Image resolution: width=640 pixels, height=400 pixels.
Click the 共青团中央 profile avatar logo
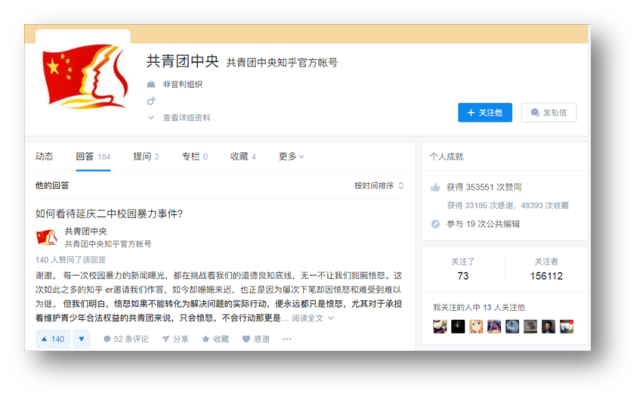point(83,76)
